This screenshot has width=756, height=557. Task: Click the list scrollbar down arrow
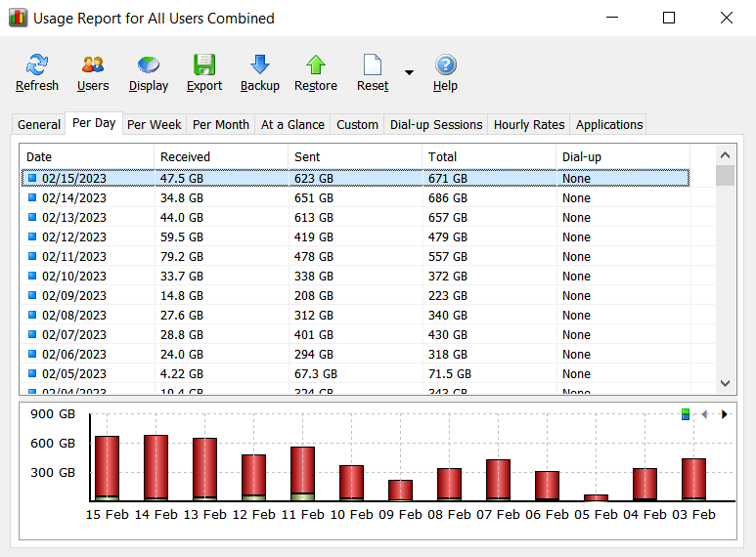pyautogui.click(x=725, y=383)
